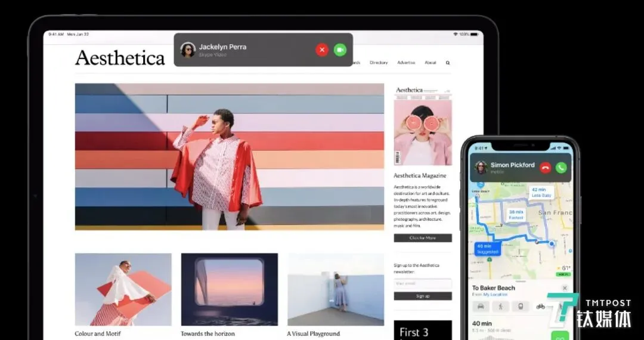Tap the current location blue dot
644x340 pixels.
(552, 243)
